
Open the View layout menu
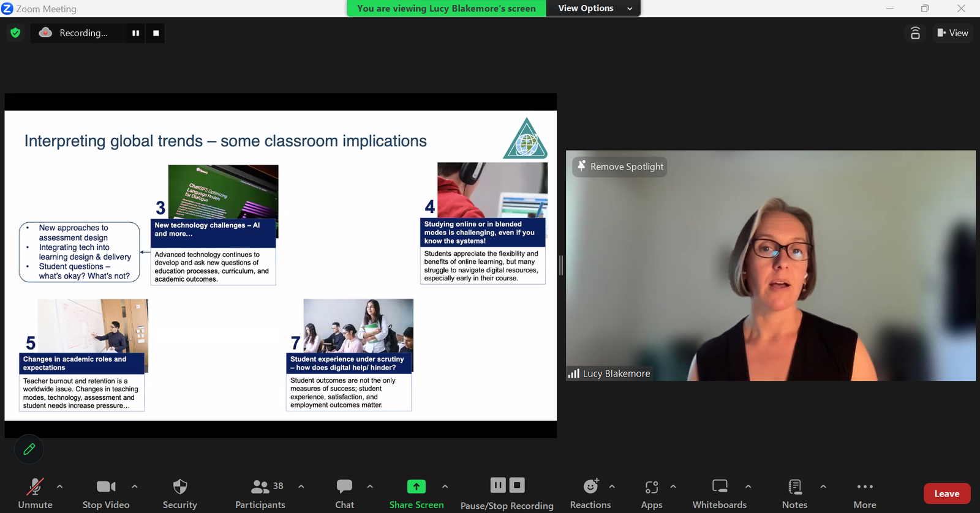952,33
